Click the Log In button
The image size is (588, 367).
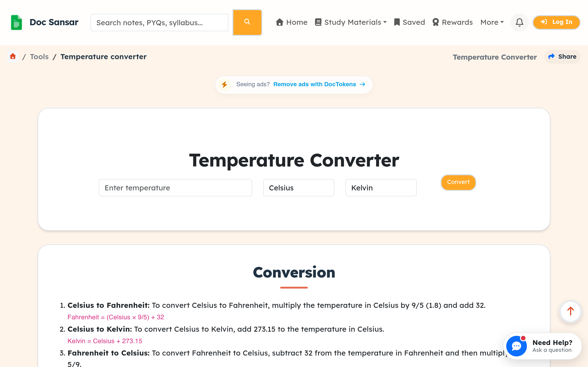[556, 22]
